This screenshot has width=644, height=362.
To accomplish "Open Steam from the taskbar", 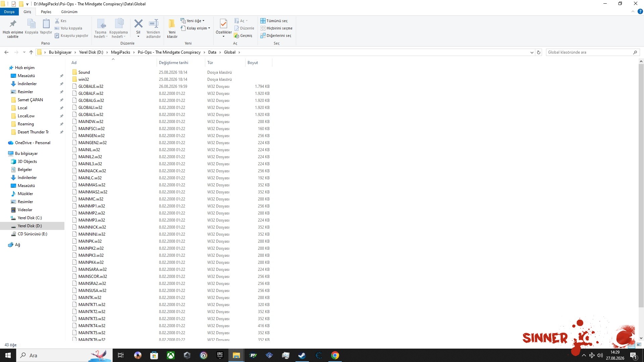I will point(302,355).
